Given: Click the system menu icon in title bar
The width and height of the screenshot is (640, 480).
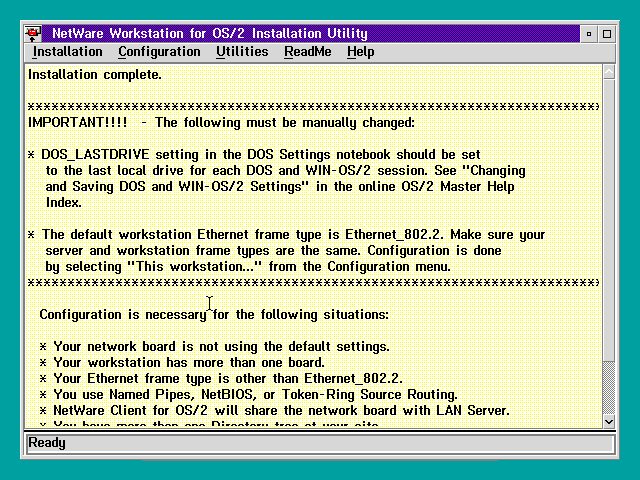Looking at the screenshot, I should 33,33.
